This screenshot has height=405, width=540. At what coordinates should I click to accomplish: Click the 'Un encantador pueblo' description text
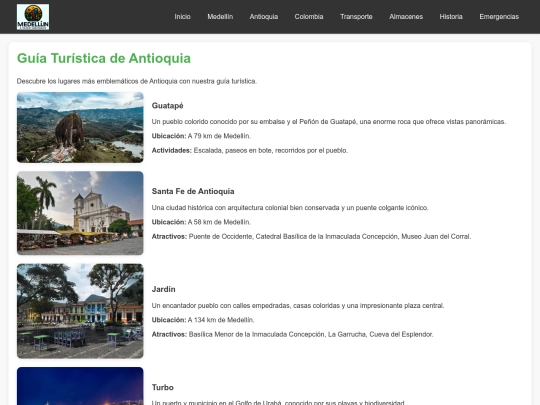(298, 305)
